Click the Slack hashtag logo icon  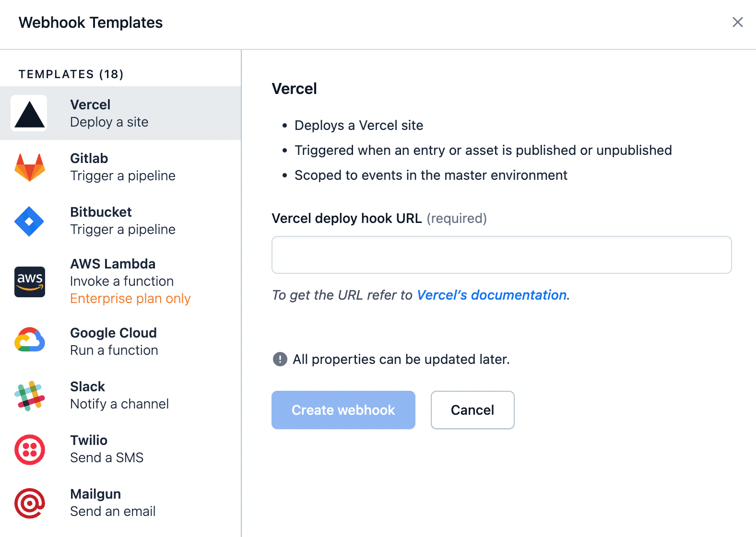coord(29,396)
